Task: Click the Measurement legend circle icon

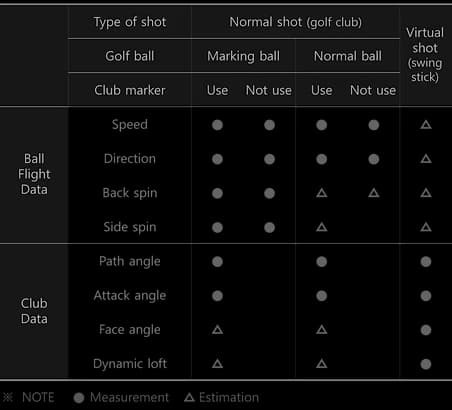Action: pyautogui.click(x=79, y=398)
